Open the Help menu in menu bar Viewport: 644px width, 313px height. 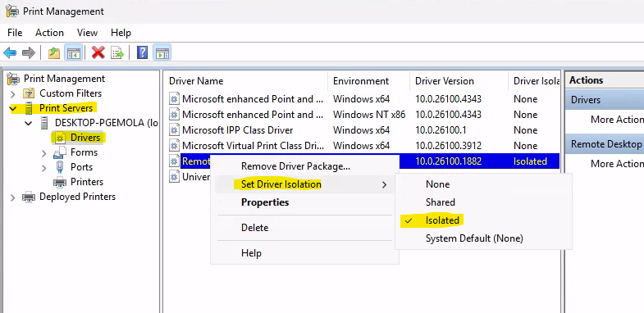click(121, 33)
